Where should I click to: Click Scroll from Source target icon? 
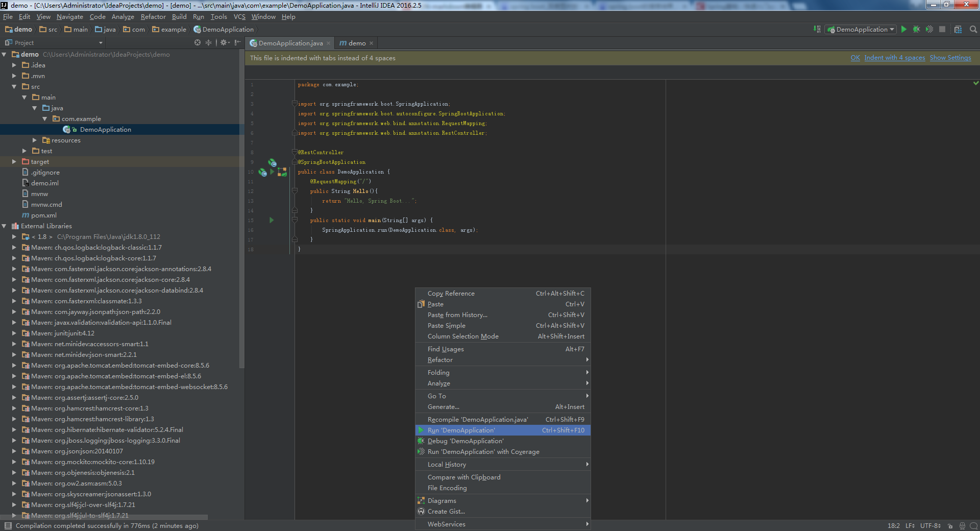point(198,43)
